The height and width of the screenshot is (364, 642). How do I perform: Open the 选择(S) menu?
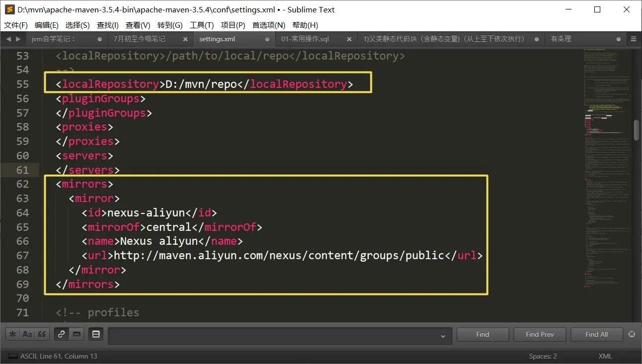point(77,25)
